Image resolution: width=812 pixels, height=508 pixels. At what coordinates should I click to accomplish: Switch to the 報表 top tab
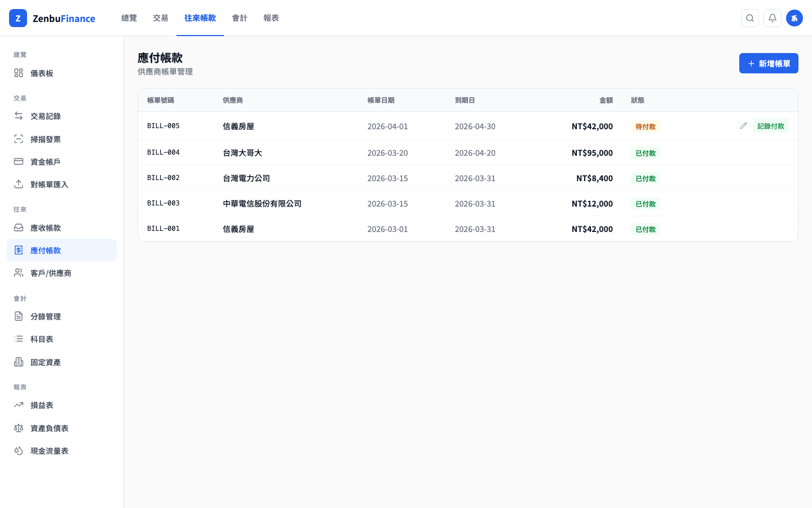click(271, 18)
